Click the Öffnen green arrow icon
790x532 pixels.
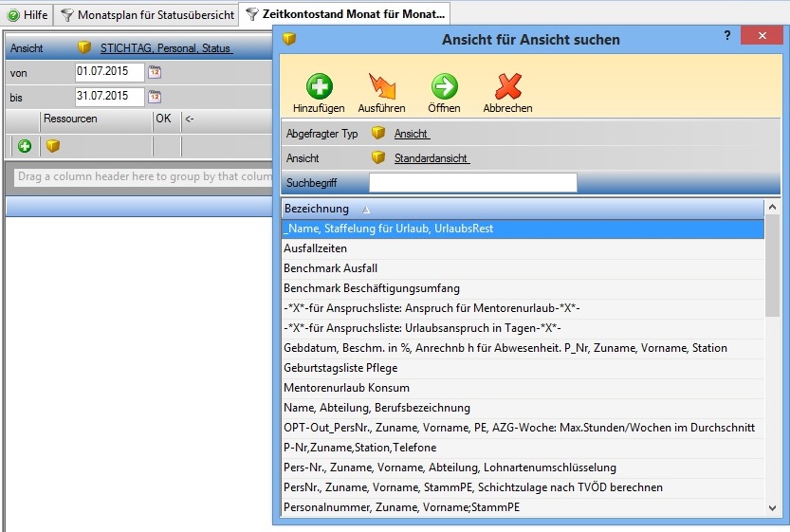point(444,86)
